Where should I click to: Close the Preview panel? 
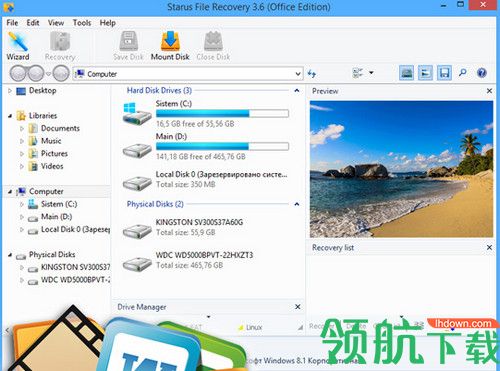pyautogui.click(x=489, y=91)
